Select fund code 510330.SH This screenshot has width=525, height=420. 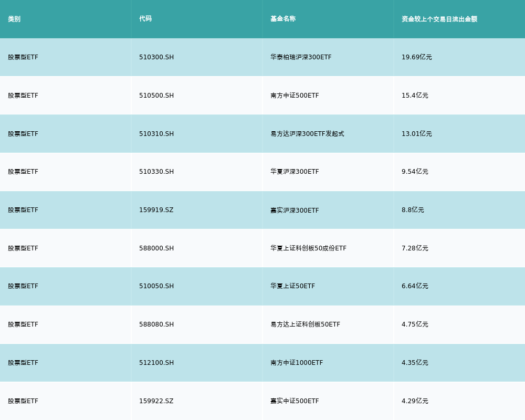(x=156, y=172)
